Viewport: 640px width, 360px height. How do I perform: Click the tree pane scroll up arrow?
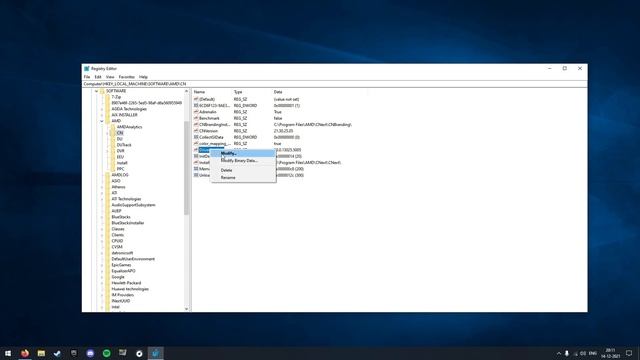(x=187, y=91)
